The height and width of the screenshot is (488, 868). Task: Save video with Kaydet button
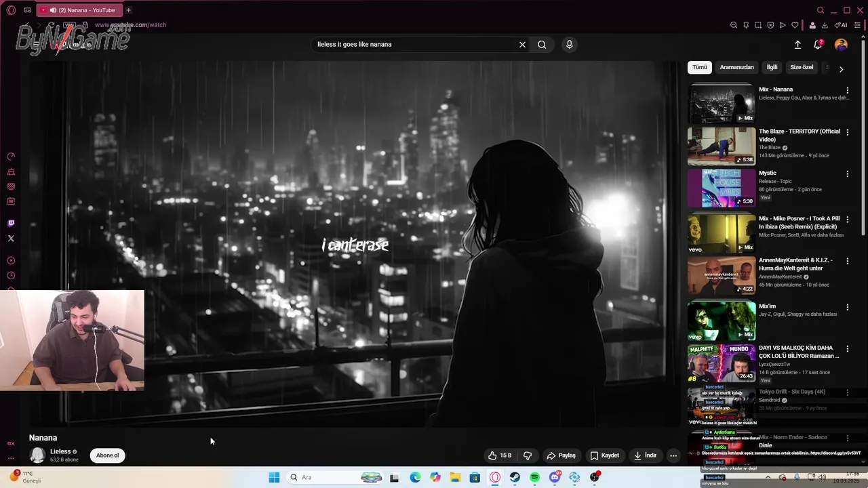(604, 455)
